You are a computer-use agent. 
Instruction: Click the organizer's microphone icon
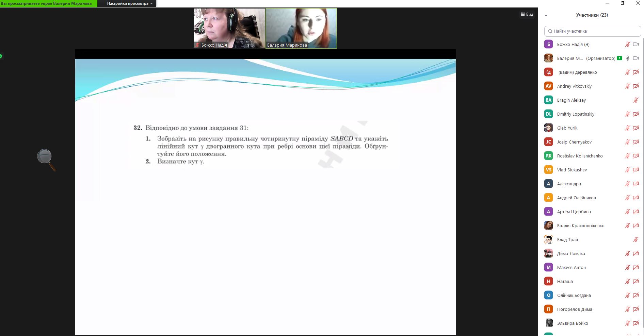628,58
